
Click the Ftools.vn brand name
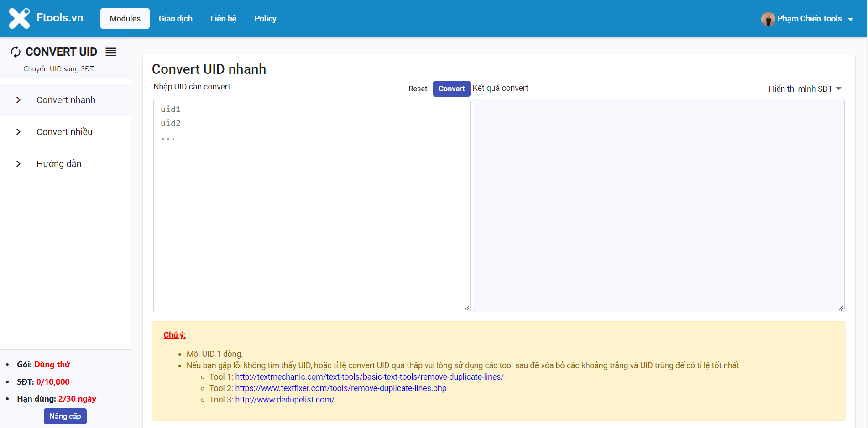pos(60,18)
